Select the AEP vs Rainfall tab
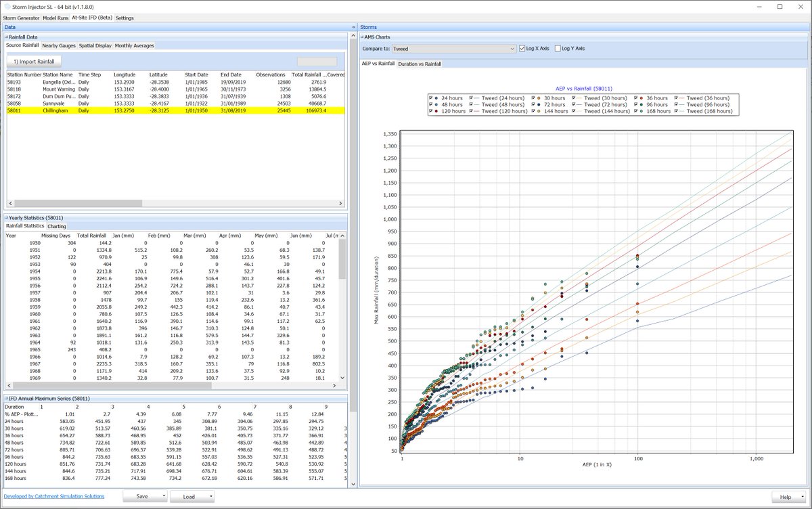Screen dimensions: 812x509 (378, 64)
